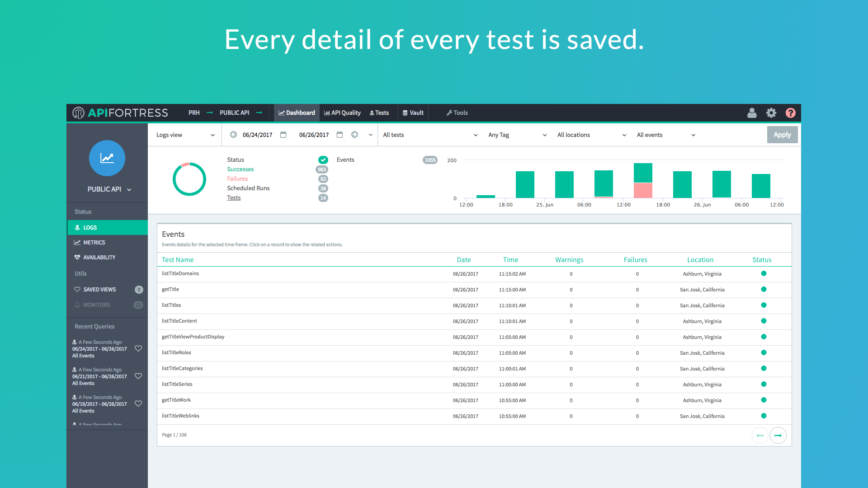The image size is (868, 488).
Task: Click the end date field 06/26/2017
Action: click(x=314, y=135)
